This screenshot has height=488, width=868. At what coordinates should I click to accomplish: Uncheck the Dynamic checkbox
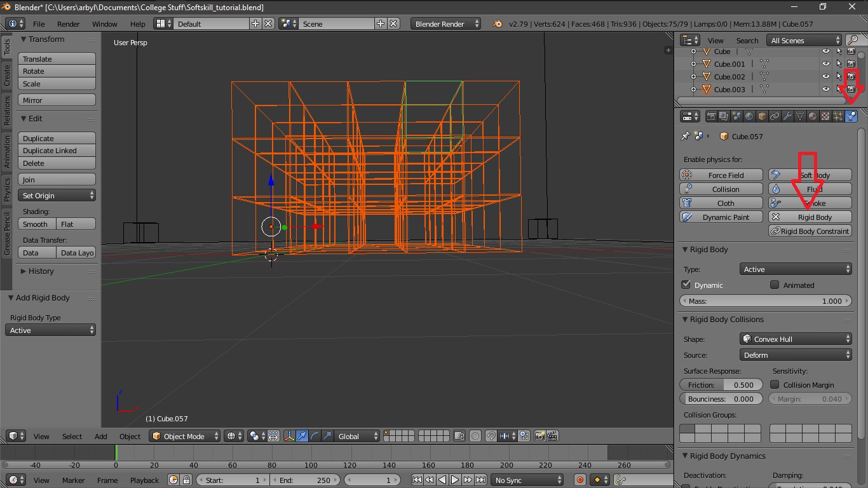click(686, 285)
